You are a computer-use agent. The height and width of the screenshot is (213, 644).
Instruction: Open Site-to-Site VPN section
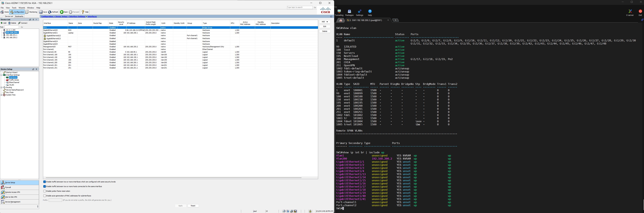[x=20, y=197]
